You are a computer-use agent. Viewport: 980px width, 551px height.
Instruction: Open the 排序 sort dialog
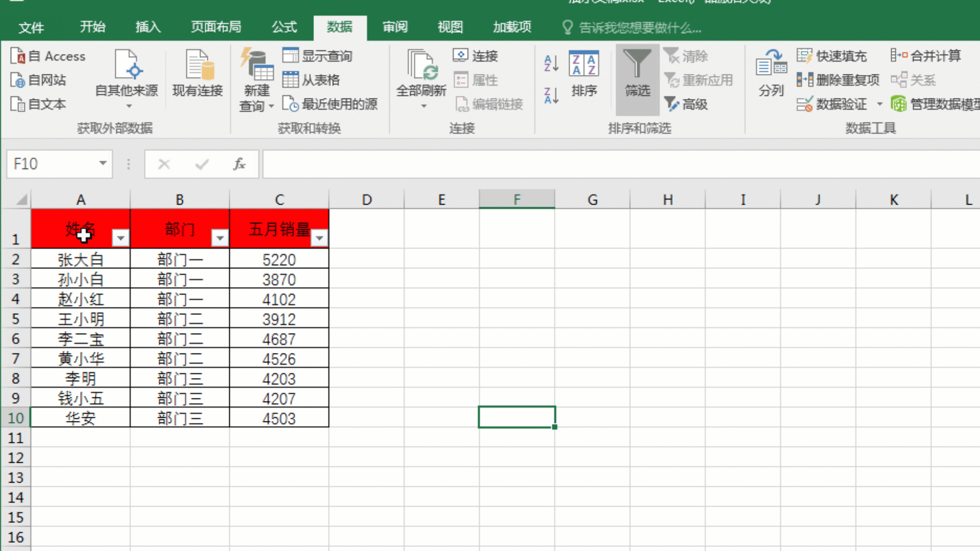click(x=584, y=74)
